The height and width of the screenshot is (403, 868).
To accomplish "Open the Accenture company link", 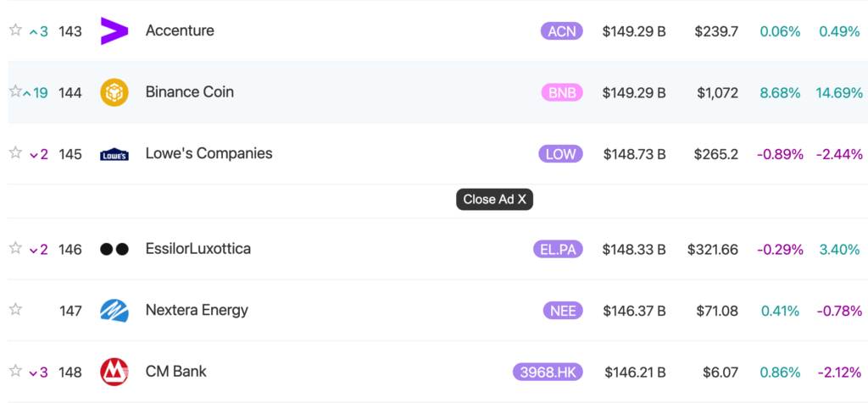I will click(x=180, y=30).
